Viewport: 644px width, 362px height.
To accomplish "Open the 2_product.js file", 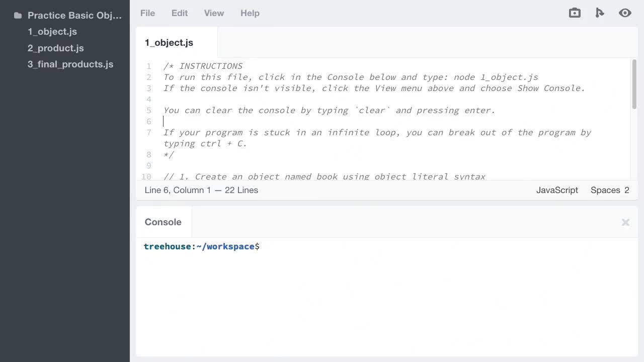I will [x=55, y=48].
